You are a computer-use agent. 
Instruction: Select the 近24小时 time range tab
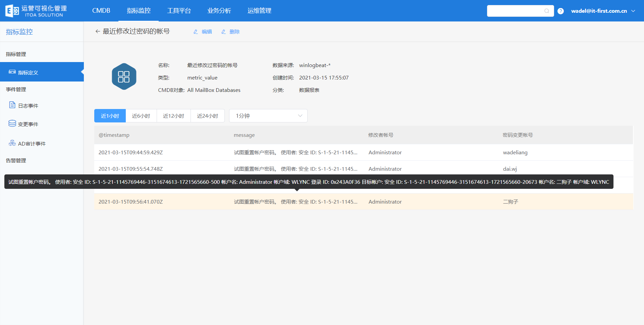[x=208, y=116]
